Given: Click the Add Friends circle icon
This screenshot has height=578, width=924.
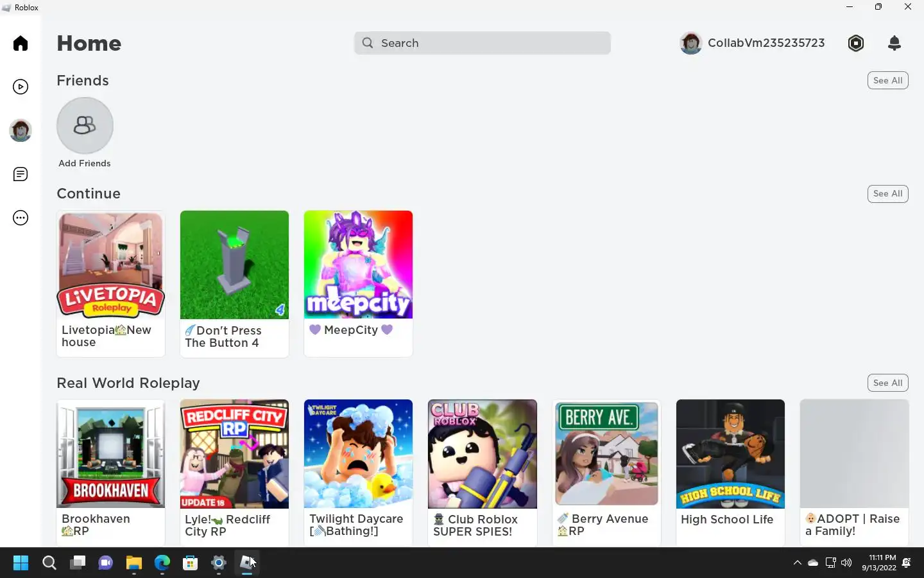Looking at the screenshot, I should [85, 125].
